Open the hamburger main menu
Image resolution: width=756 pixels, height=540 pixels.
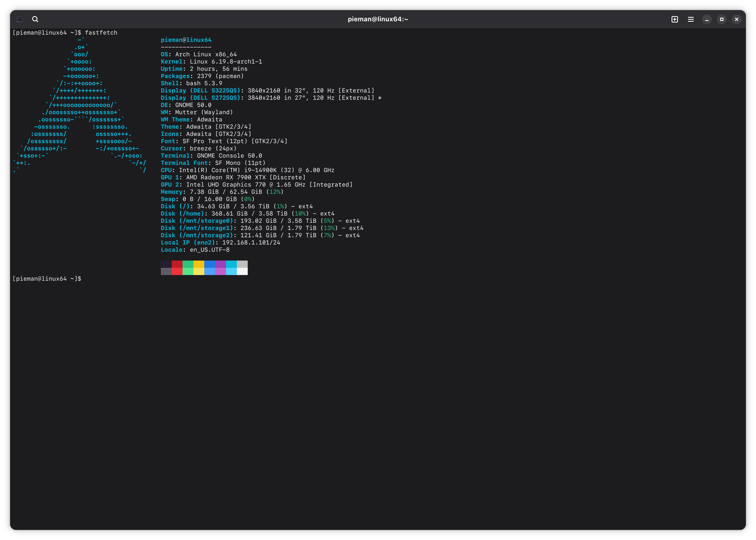691,19
